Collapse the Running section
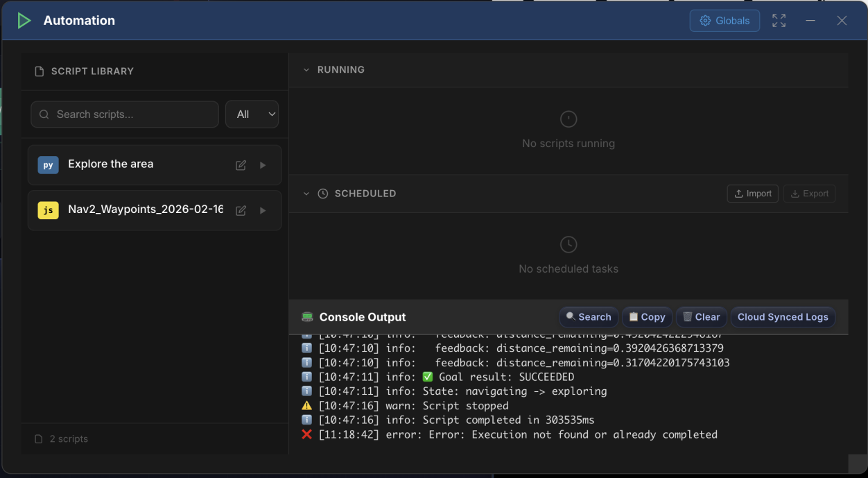 point(306,70)
